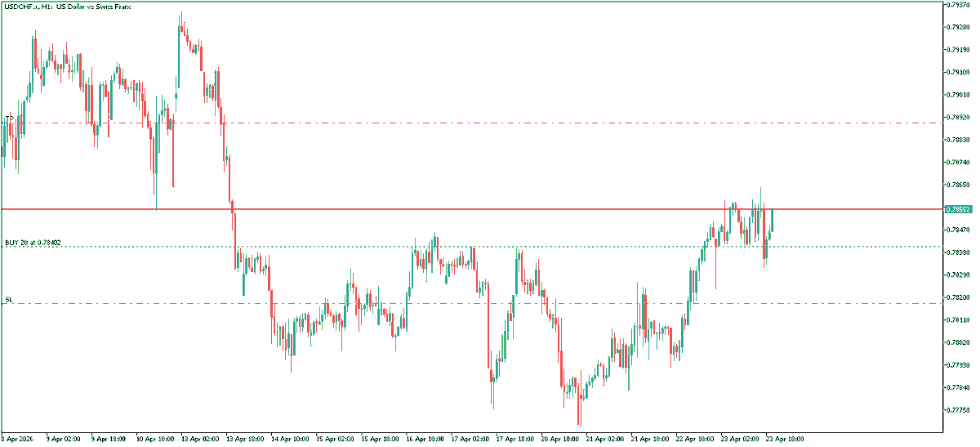Click the 0.77840 price axis label
The width and height of the screenshot is (980, 447).
click(x=958, y=387)
